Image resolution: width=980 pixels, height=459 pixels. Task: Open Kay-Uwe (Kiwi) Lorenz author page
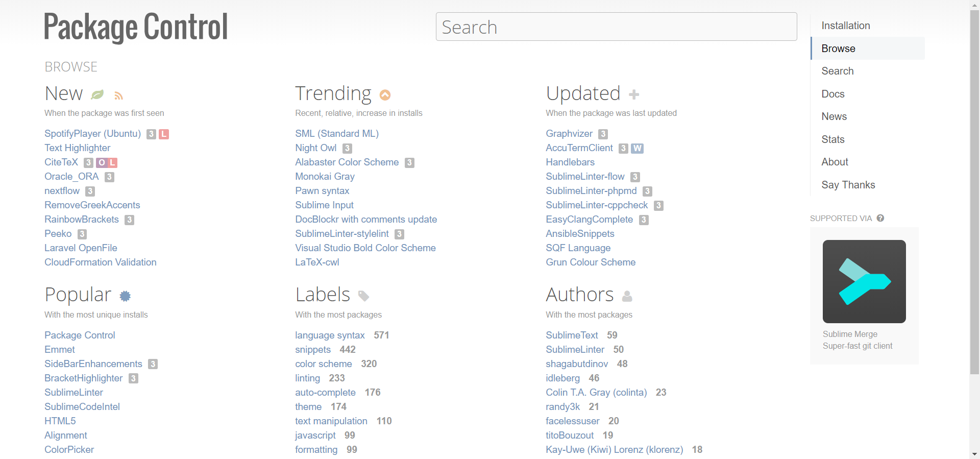[615, 450]
